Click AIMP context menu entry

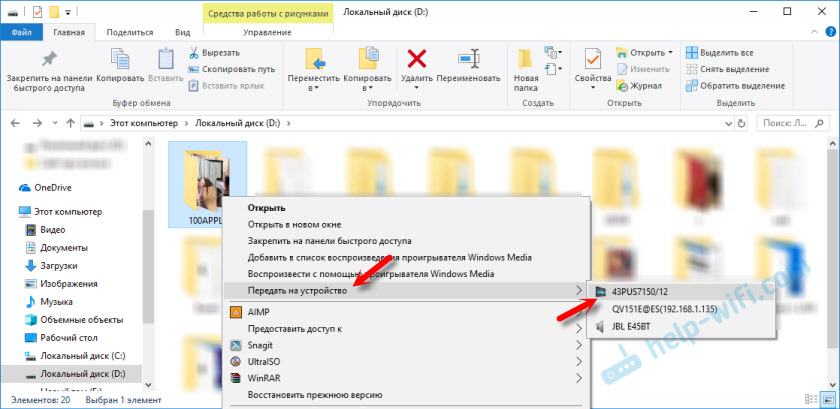404,311
